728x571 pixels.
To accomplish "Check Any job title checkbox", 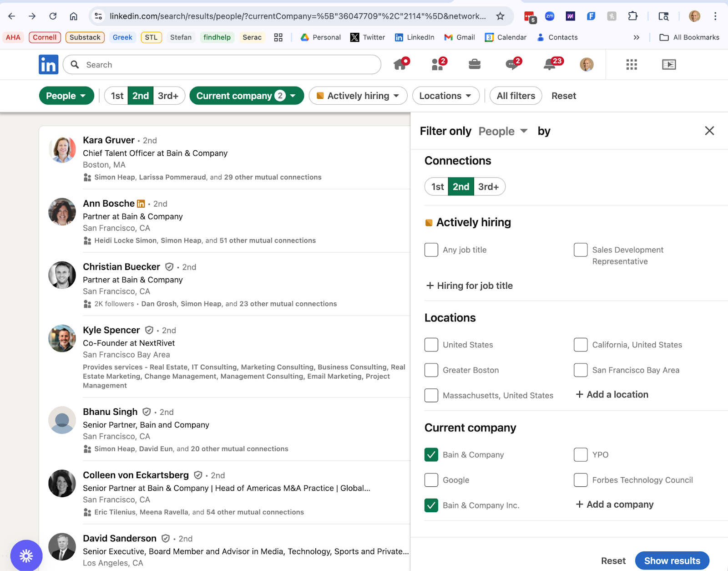I will (x=431, y=250).
